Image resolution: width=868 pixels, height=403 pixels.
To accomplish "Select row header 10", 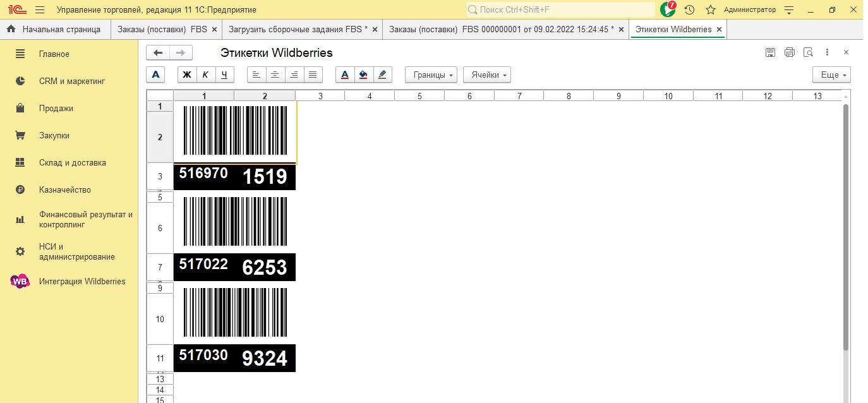I will tap(160, 319).
